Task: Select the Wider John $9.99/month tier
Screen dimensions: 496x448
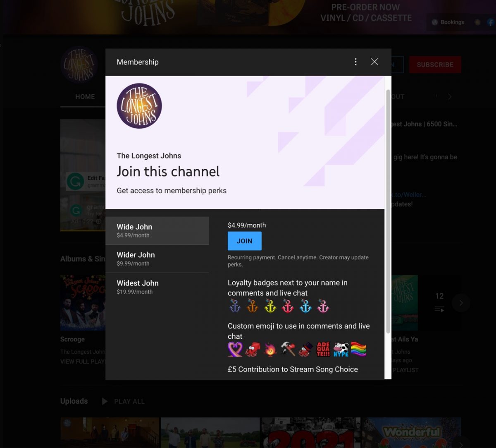Action: (x=157, y=259)
